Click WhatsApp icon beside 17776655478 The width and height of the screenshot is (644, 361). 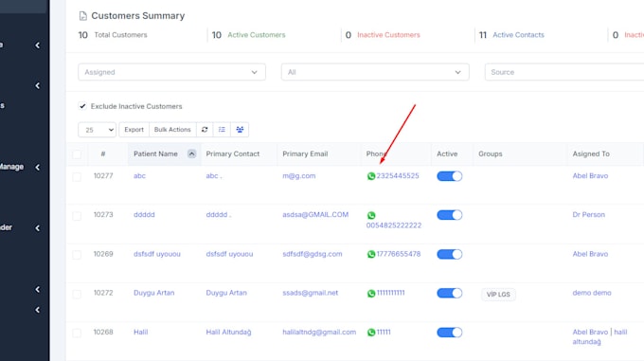tap(371, 254)
